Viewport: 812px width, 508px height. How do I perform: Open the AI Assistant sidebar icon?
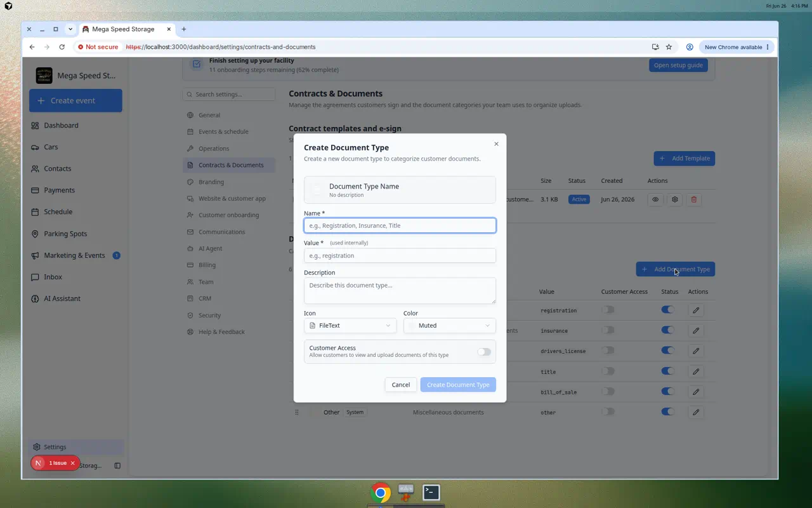(x=35, y=298)
